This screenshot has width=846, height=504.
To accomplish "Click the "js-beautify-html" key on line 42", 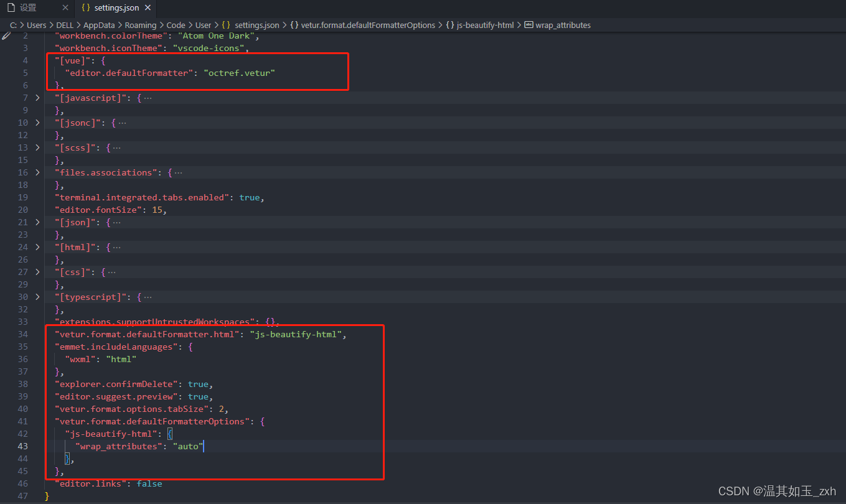I will pyautogui.click(x=111, y=434).
